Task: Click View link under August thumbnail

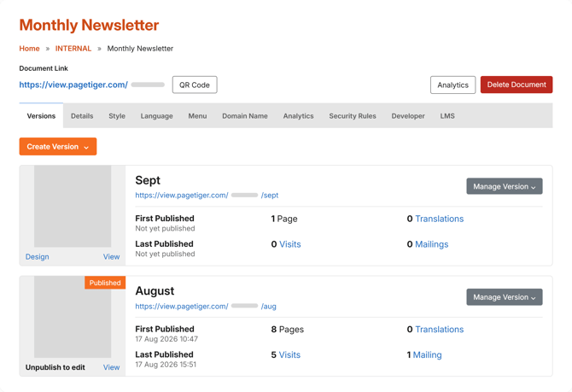Action: pos(111,367)
